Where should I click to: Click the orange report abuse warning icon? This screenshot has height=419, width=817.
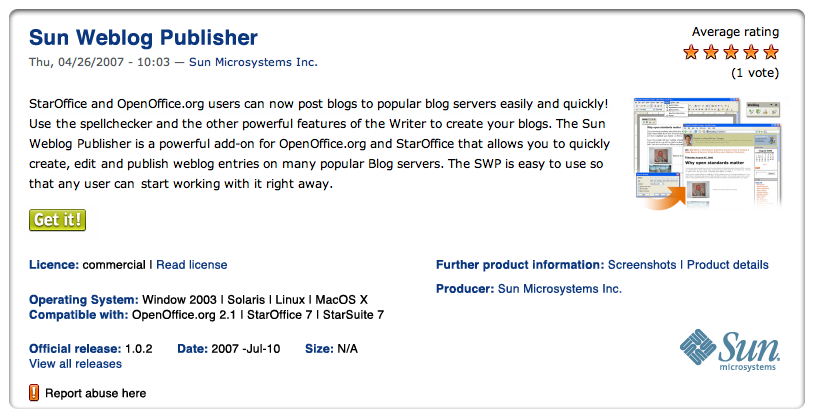(x=35, y=393)
